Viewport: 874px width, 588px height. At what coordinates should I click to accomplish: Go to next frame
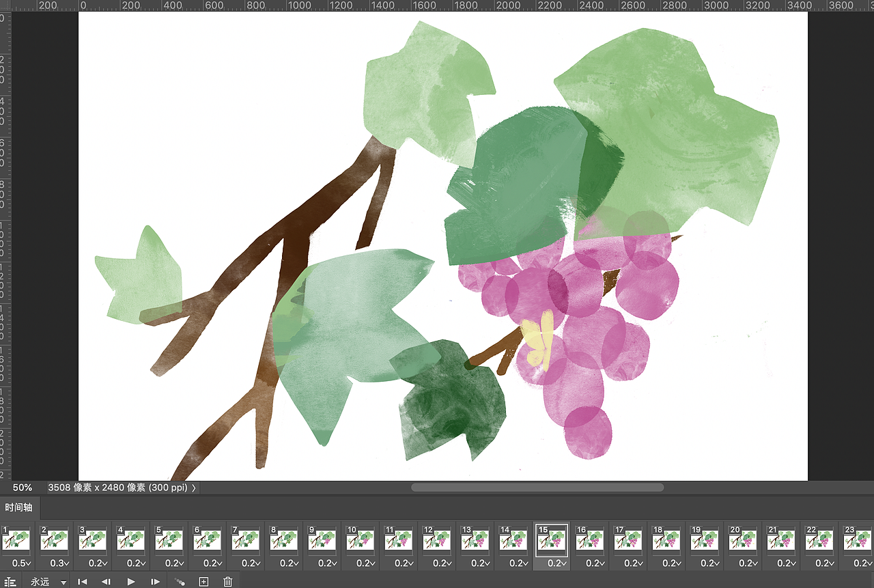tap(155, 582)
